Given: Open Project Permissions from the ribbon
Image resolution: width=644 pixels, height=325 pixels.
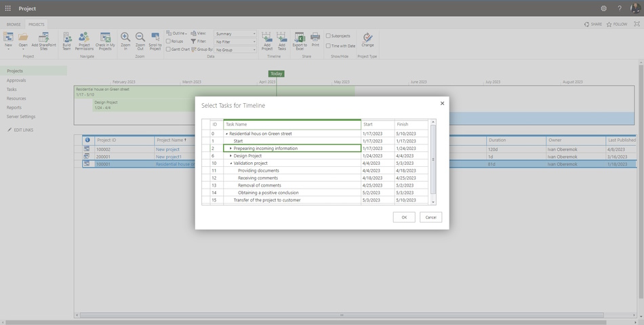Looking at the screenshot, I should [x=84, y=41].
